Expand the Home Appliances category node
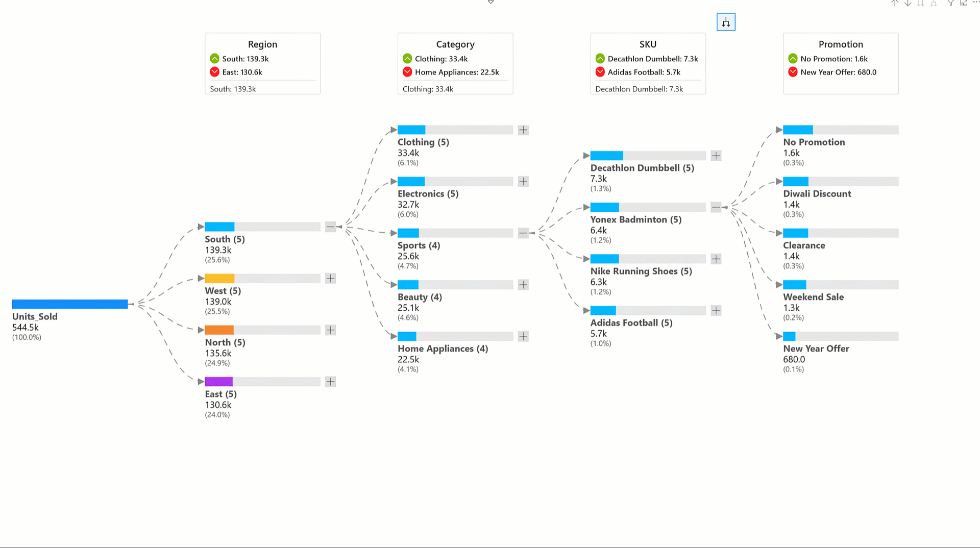This screenshot has height=548, width=980. pyautogui.click(x=523, y=336)
